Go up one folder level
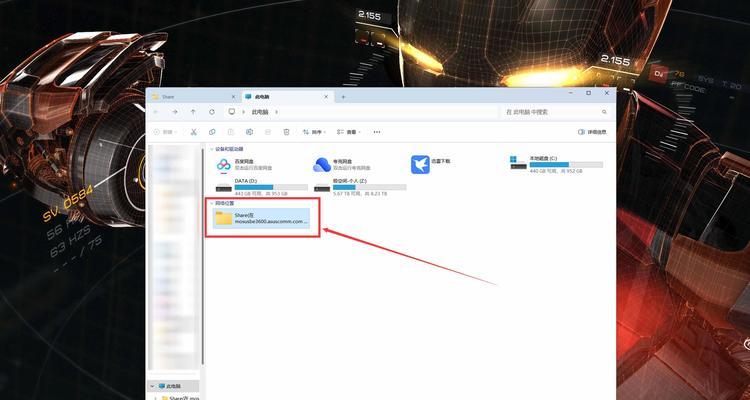The image size is (750, 400). point(193,111)
